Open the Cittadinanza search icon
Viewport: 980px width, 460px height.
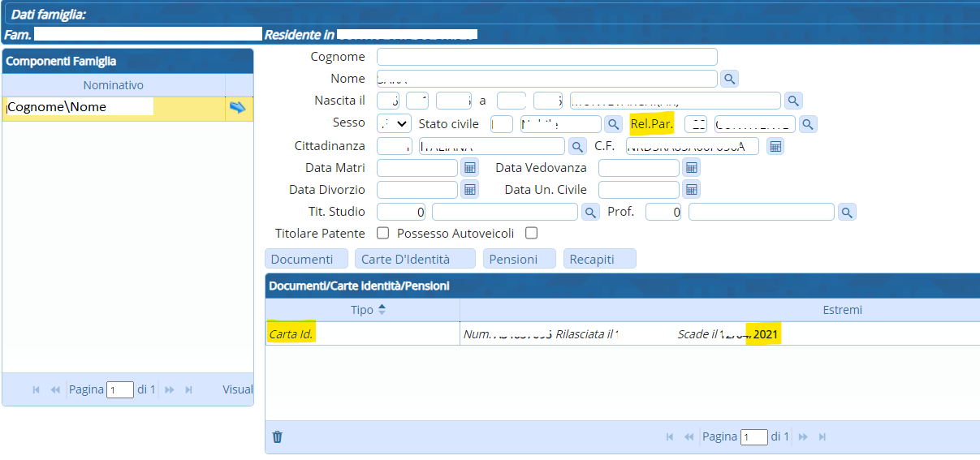[x=576, y=146]
